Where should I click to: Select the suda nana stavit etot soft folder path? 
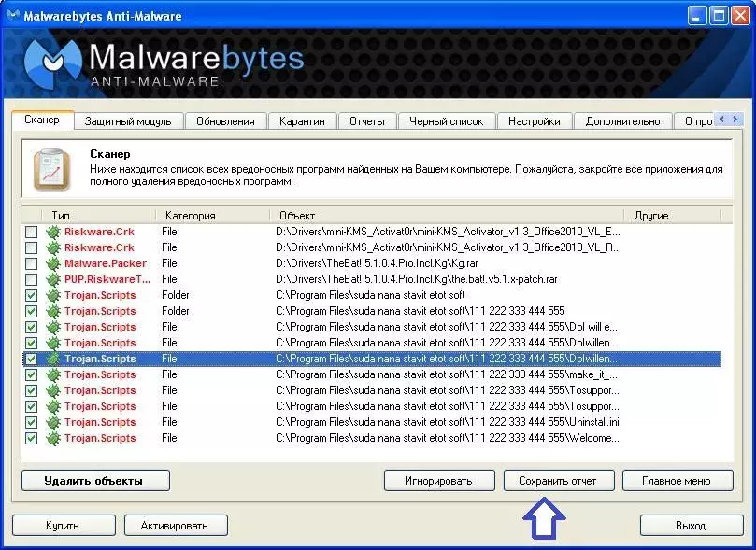370,295
